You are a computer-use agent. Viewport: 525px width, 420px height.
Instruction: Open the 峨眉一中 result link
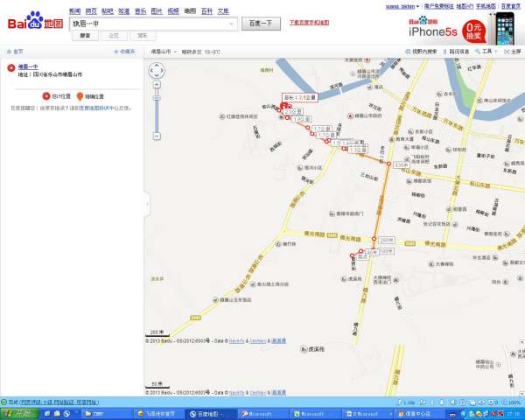point(29,66)
